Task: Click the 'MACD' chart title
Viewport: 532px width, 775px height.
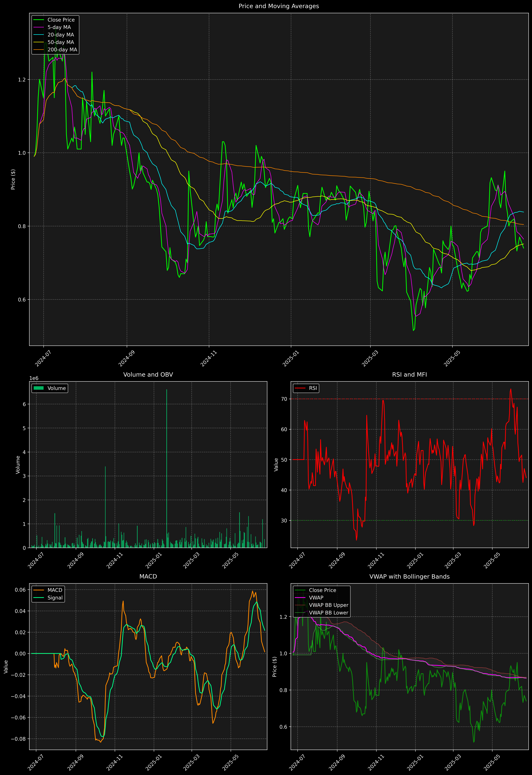Action: coord(148,577)
